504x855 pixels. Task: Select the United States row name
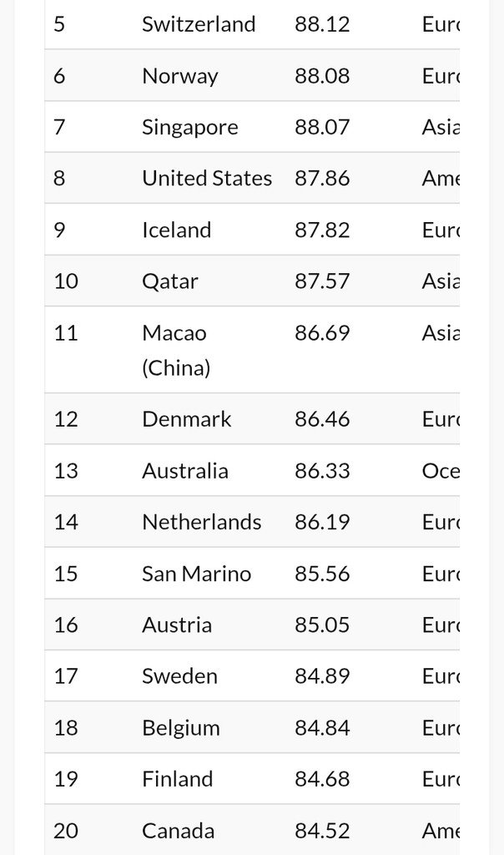pos(207,178)
